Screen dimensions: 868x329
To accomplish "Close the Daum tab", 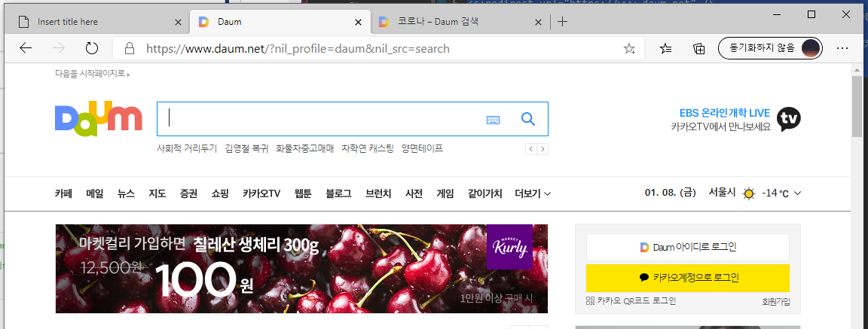I will coord(359,22).
